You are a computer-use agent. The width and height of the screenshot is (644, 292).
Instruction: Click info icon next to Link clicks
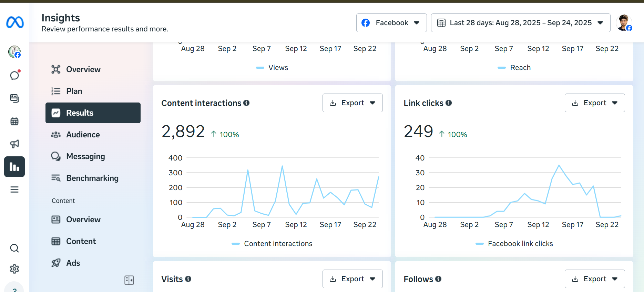click(449, 103)
